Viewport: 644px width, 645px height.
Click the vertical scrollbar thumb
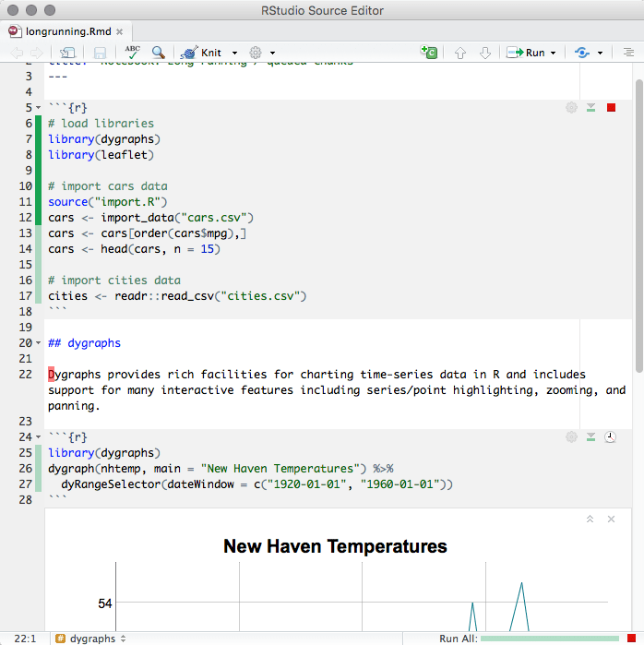(638, 226)
